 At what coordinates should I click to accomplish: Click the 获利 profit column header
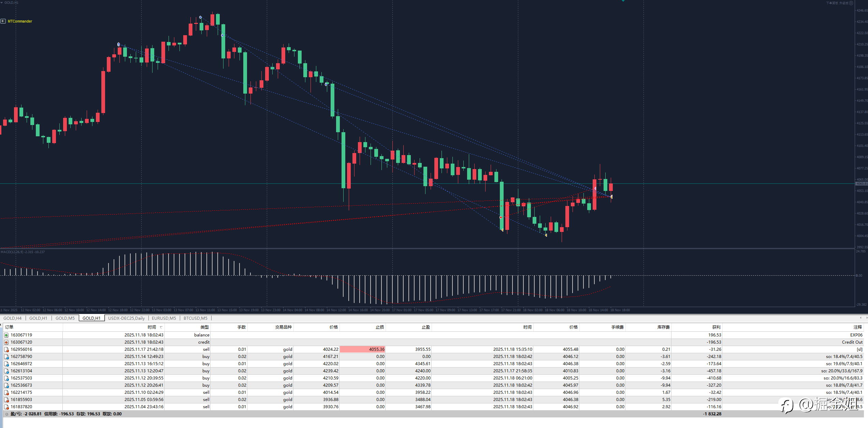click(x=716, y=327)
